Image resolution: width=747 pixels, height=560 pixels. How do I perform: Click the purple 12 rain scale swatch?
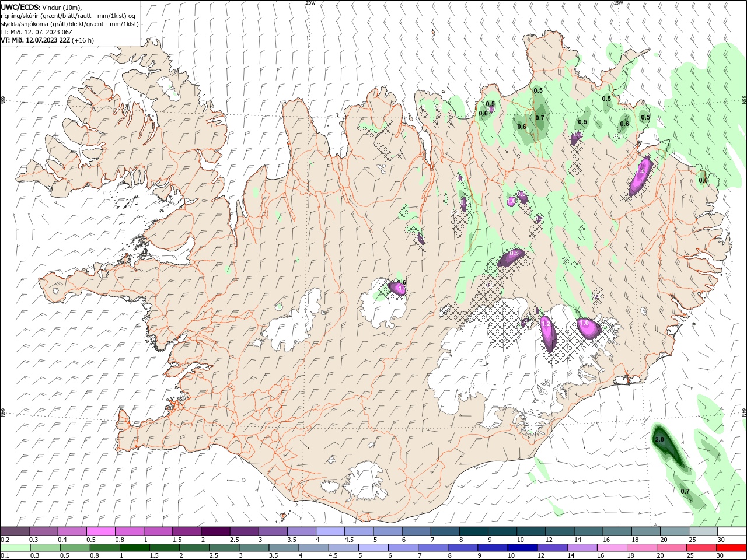pos(551,548)
